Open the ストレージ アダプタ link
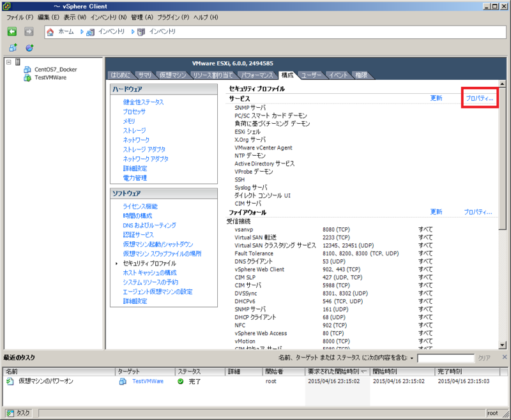The width and height of the screenshot is (511, 420). (x=144, y=149)
